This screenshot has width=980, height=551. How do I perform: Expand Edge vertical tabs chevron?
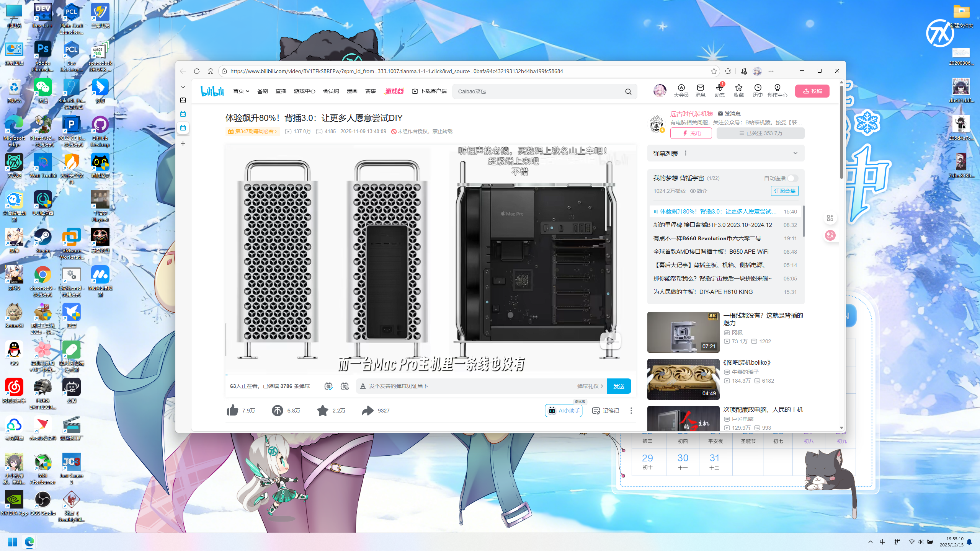coord(183,87)
